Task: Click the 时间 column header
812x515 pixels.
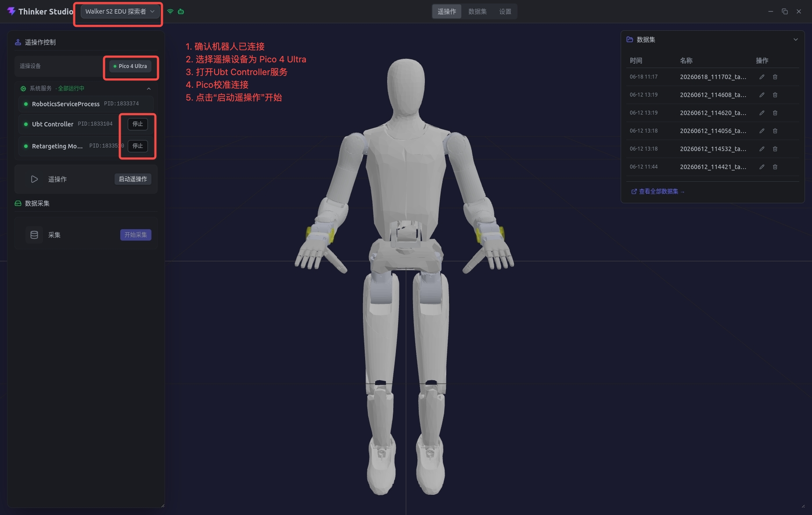Action: pos(636,61)
